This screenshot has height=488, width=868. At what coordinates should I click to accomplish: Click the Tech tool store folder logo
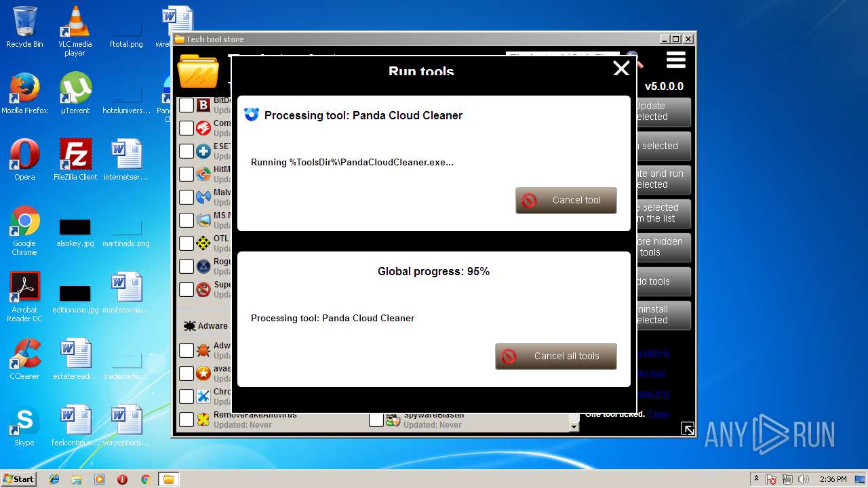click(198, 72)
